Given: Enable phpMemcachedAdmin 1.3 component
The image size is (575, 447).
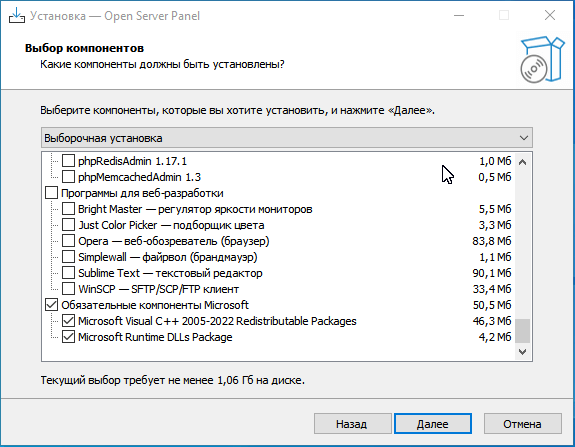Looking at the screenshot, I should click(x=68, y=177).
